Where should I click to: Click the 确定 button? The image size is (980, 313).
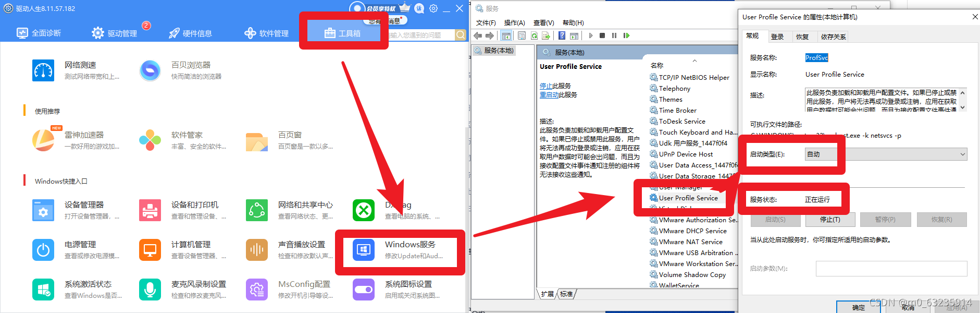859,307
